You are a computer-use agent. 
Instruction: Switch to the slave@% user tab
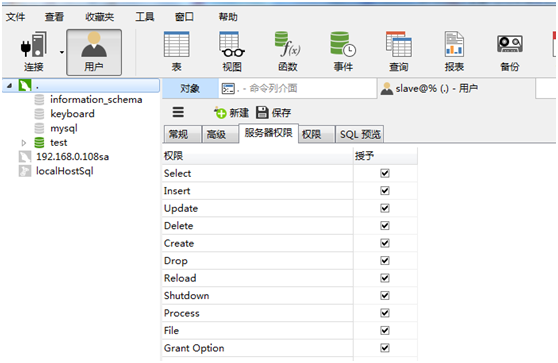click(456, 88)
